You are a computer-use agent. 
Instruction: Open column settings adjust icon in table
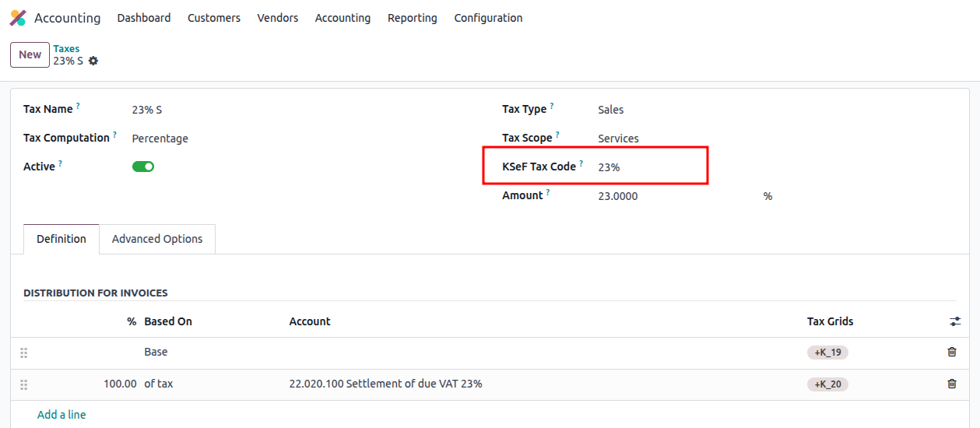[955, 321]
